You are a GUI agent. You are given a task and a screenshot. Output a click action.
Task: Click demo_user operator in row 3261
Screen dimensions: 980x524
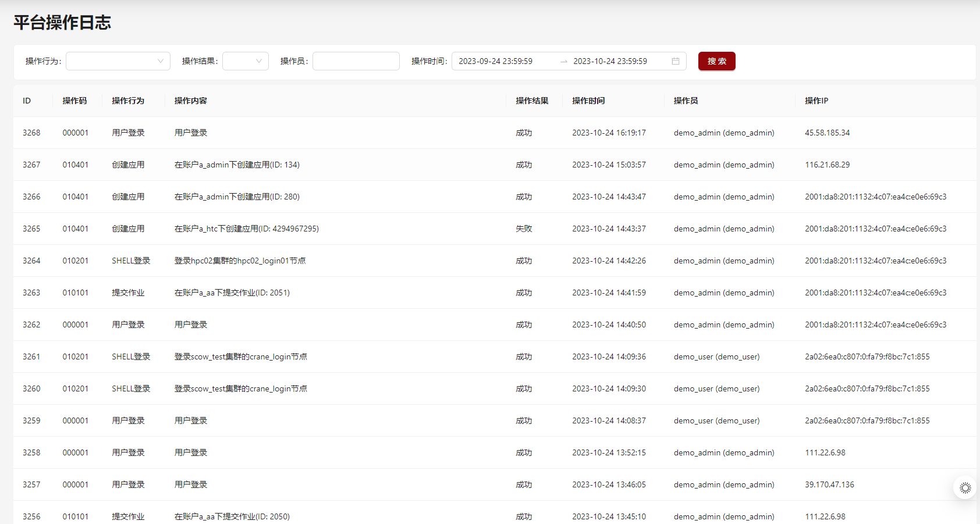point(716,357)
